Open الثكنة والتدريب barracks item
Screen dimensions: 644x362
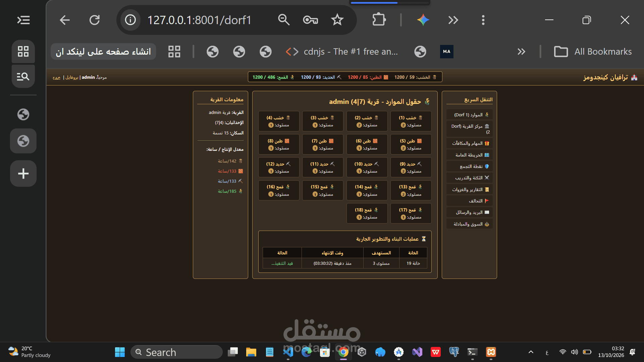point(470,178)
